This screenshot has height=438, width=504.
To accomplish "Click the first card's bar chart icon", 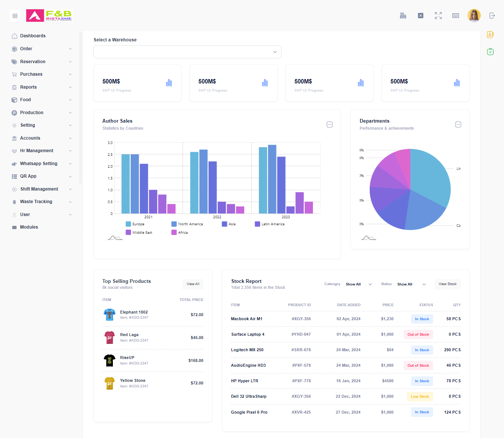I will [x=169, y=83].
